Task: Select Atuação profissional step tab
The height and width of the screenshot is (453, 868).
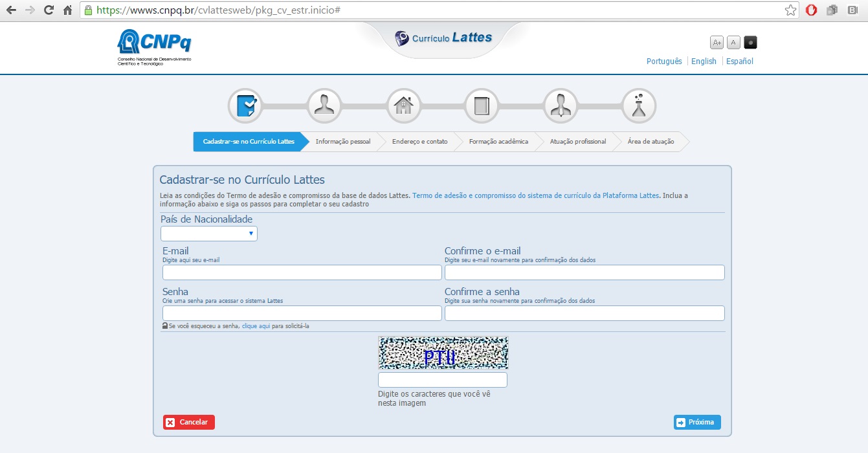Action: click(x=578, y=142)
